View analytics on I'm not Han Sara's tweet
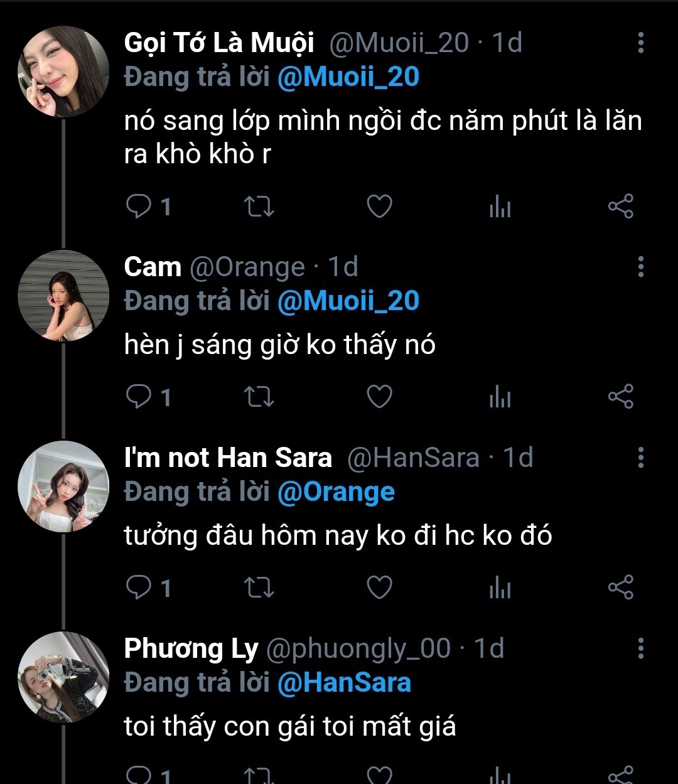 click(x=500, y=588)
